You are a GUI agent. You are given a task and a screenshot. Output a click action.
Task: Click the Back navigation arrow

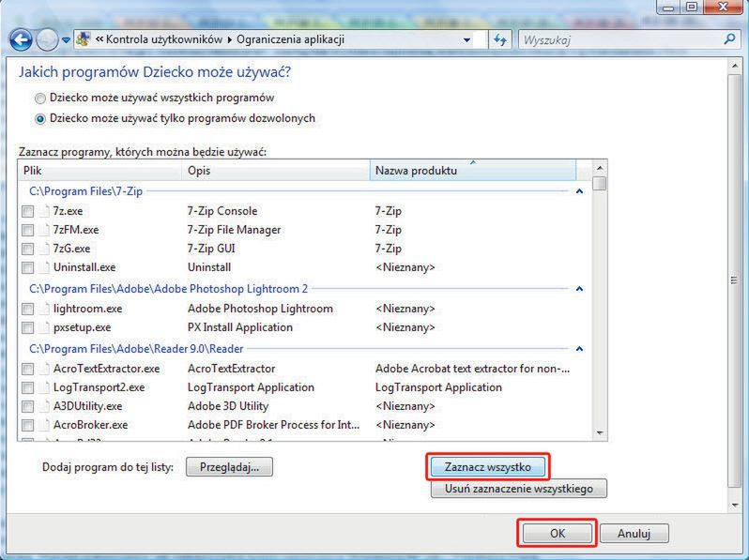click(x=21, y=40)
